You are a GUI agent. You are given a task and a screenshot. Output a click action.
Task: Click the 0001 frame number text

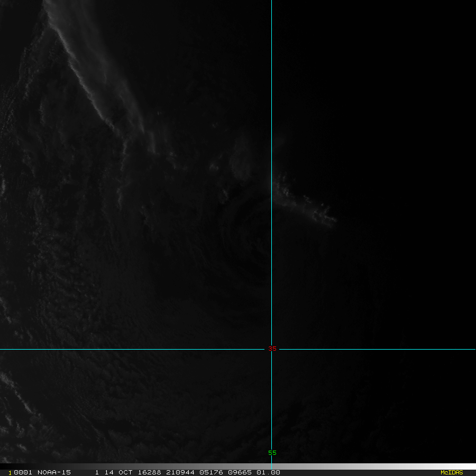(23, 472)
